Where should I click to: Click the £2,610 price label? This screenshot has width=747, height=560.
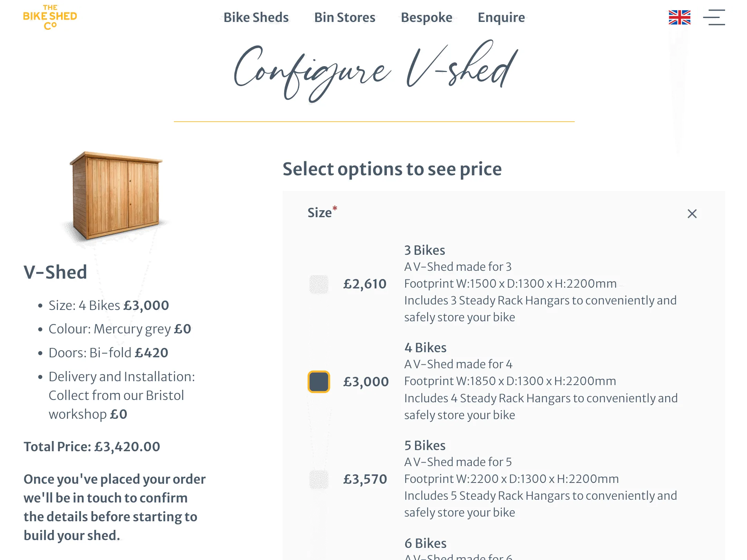[364, 284]
